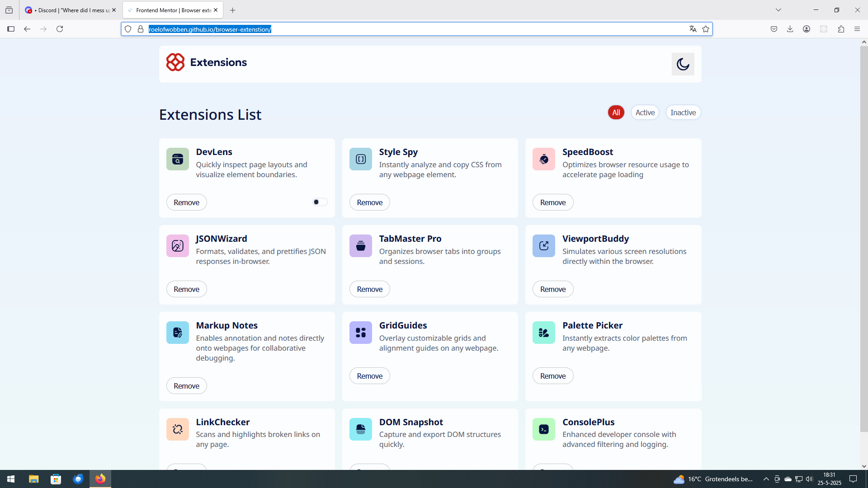This screenshot has width=868, height=488.
Task: Click the Style Spy extension icon
Action: coord(360,159)
